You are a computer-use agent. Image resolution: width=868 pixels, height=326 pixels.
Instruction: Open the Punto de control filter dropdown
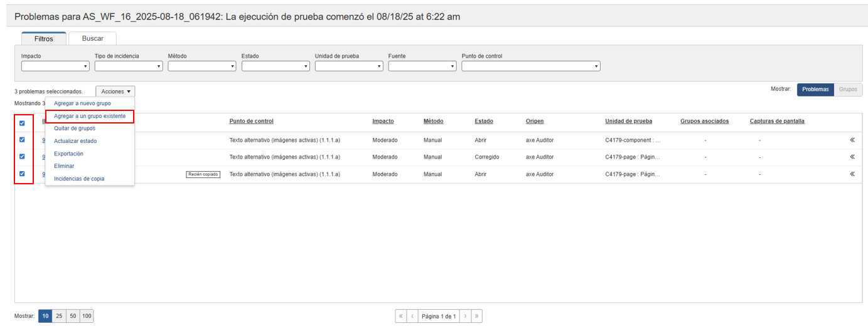(x=530, y=66)
